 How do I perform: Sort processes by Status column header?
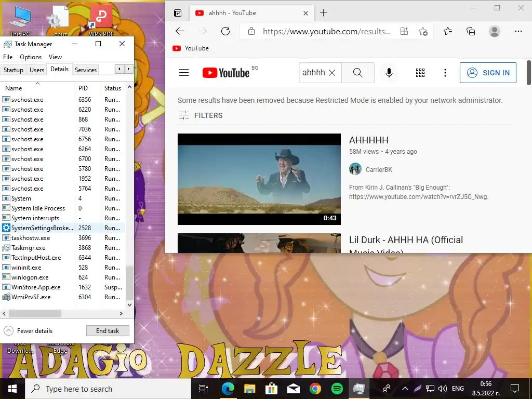tap(113, 88)
